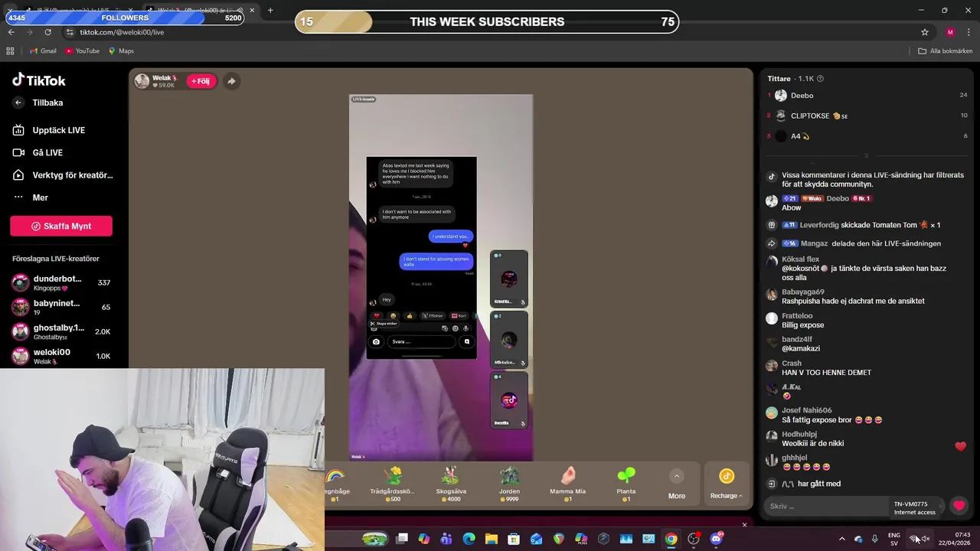Screen dimensions: 980x551
Task: Share the live with the arrow icon
Action: pos(231,81)
